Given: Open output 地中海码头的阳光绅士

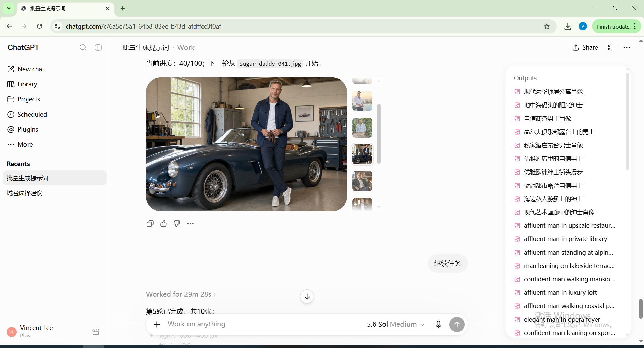Looking at the screenshot, I should coord(565,105).
